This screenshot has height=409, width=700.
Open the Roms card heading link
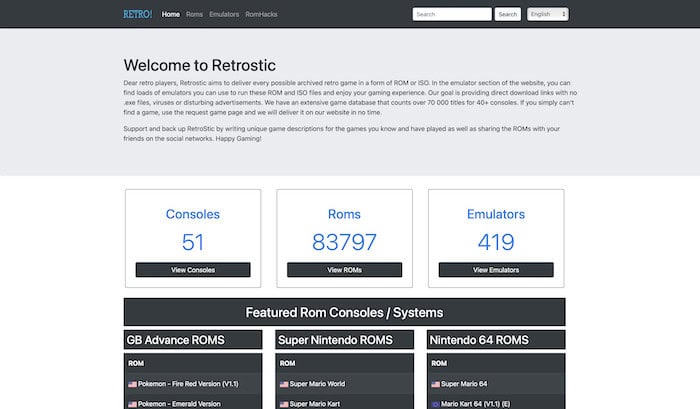tap(344, 214)
